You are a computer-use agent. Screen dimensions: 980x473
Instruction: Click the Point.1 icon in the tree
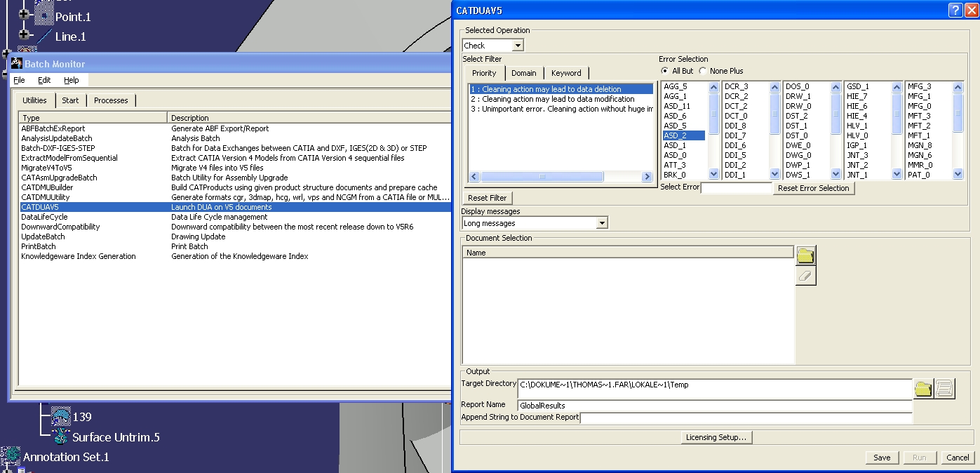click(44, 15)
